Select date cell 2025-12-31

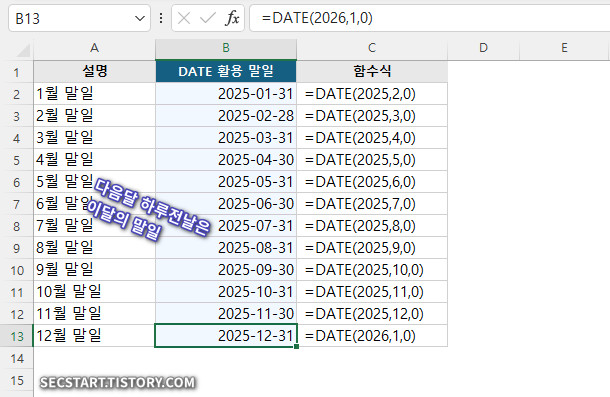click(226, 336)
